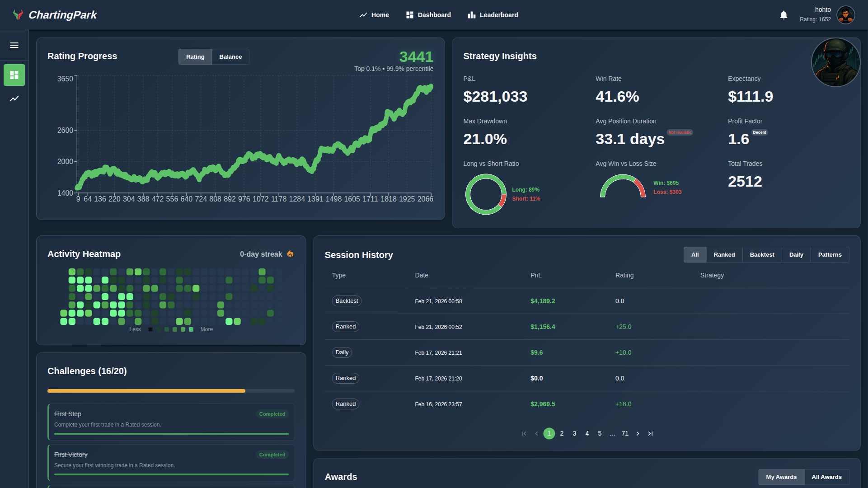Switch chart to Rating view

point(195,56)
